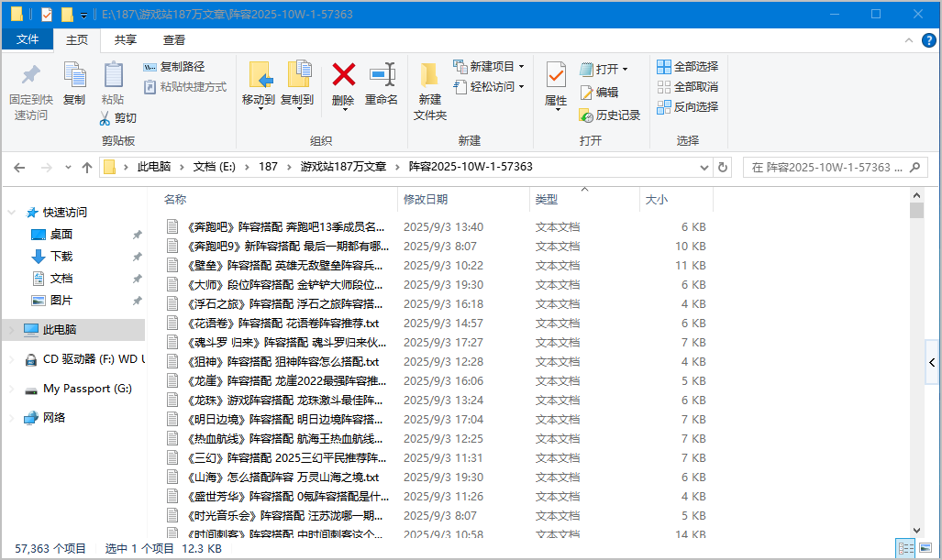
Task: Switch to large icons view in status bar
Action: tap(924, 548)
